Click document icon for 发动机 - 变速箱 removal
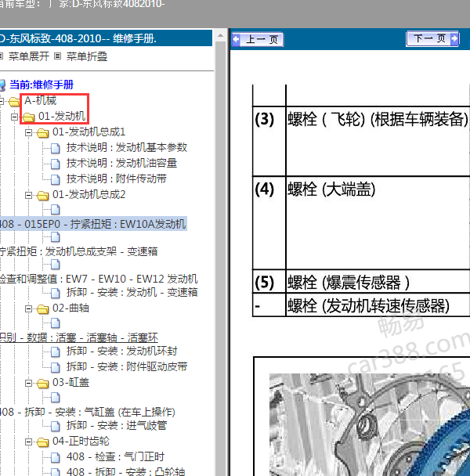 [56, 293]
